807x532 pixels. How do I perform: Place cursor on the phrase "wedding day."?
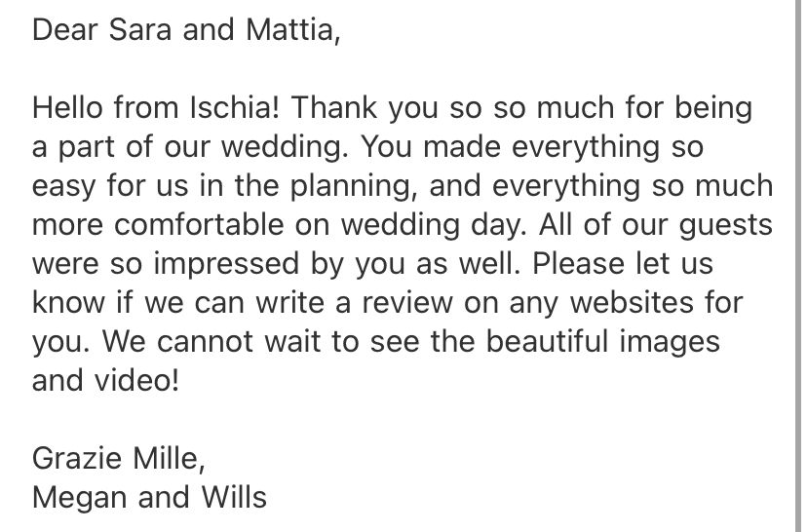tap(434, 226)
